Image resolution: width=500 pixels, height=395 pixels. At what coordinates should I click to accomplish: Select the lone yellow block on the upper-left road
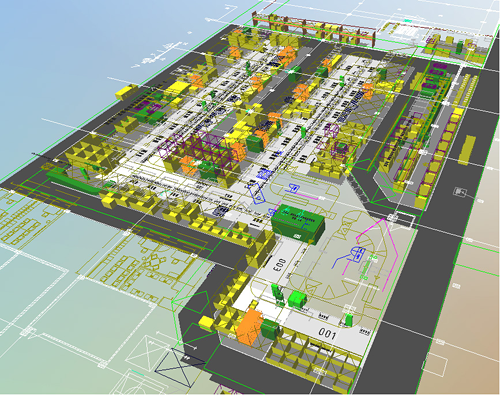(126, 91)
